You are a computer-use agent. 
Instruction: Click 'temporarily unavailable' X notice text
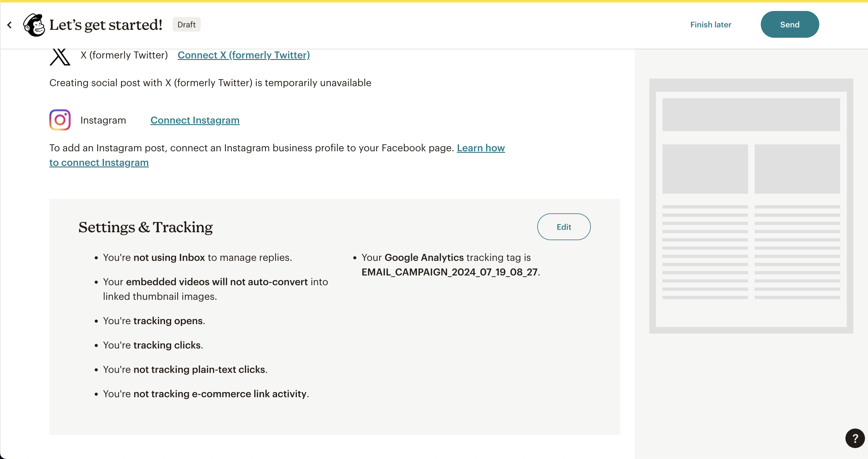click(x=210, y=83)
